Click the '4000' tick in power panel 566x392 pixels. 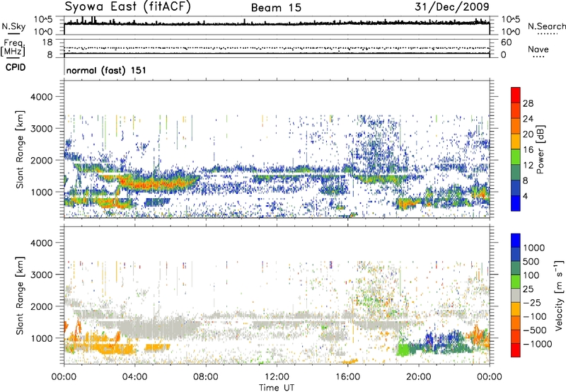pos(41,97)
